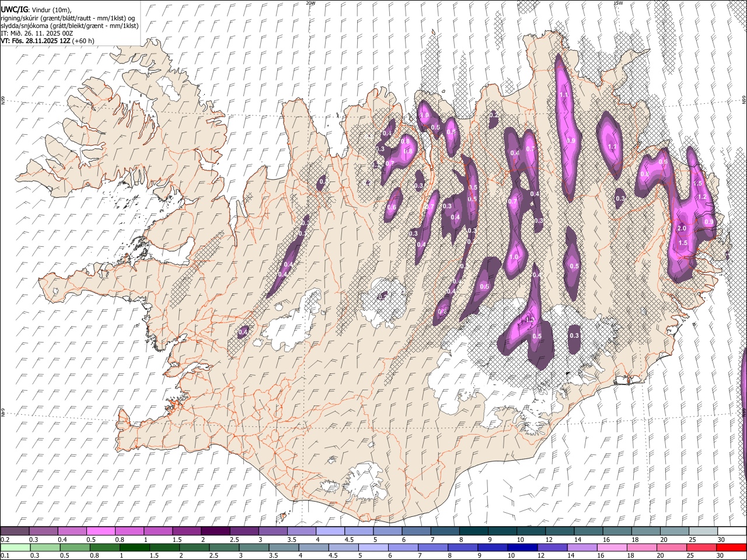Viewport: 747px width, 560px height.
Task: Click the "15W" longitude label
Action: tap(619, 3)
